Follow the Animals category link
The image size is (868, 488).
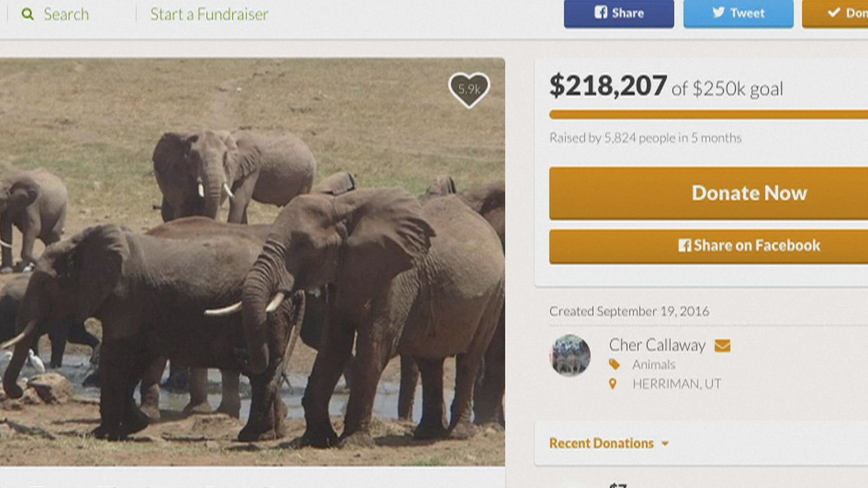tap(654, 365)
